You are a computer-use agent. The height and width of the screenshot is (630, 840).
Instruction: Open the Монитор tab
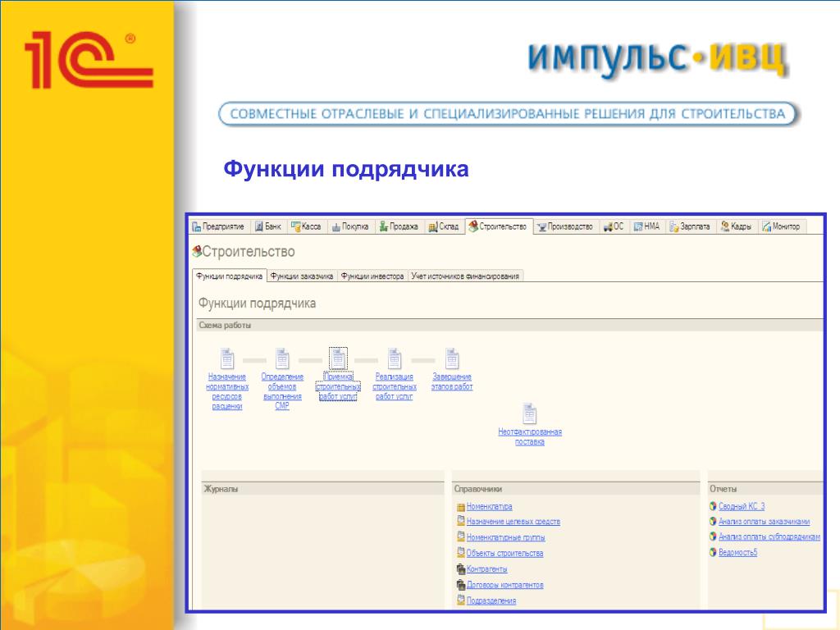coord(782,226)
